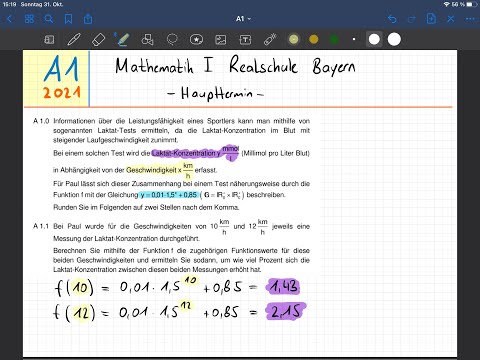Viewport: 480px width, 360px height.
Task: Open the share/export icon
Action: tap(88, 19)
